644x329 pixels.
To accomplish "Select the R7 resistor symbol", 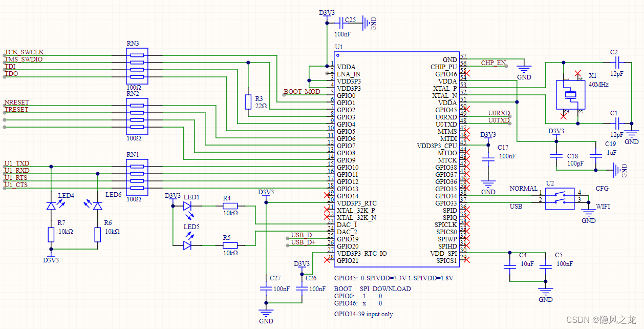I will point(51,235).
